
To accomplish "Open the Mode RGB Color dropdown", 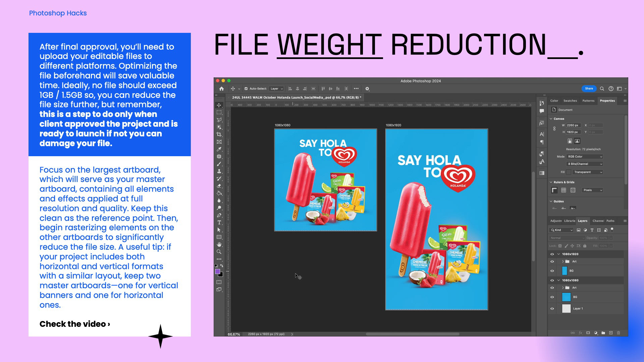I will [585, 157].
